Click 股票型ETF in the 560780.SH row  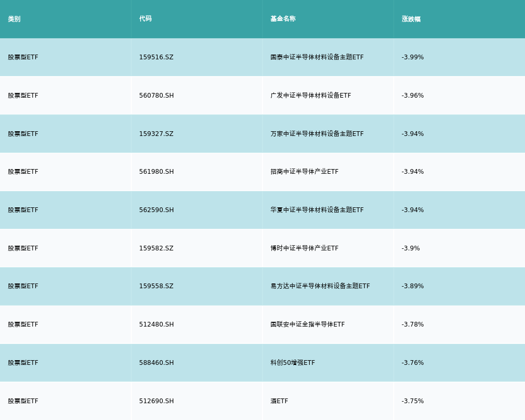click(23, 96)
